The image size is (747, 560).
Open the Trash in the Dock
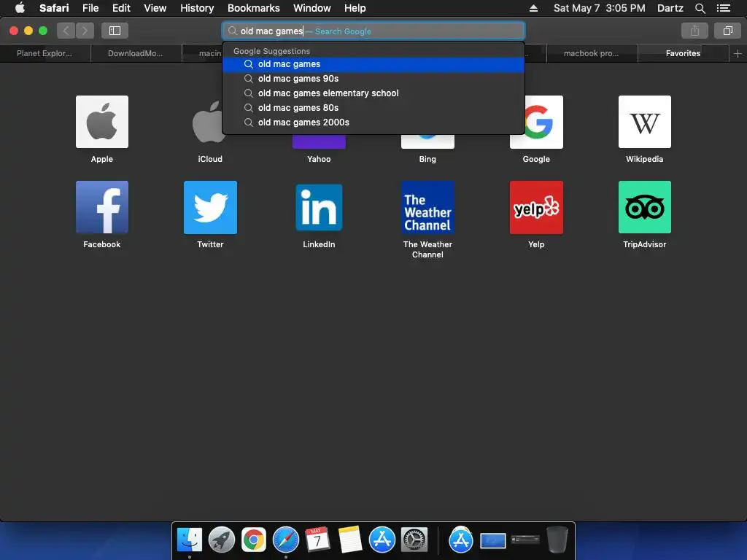click(x=557, y=540)
